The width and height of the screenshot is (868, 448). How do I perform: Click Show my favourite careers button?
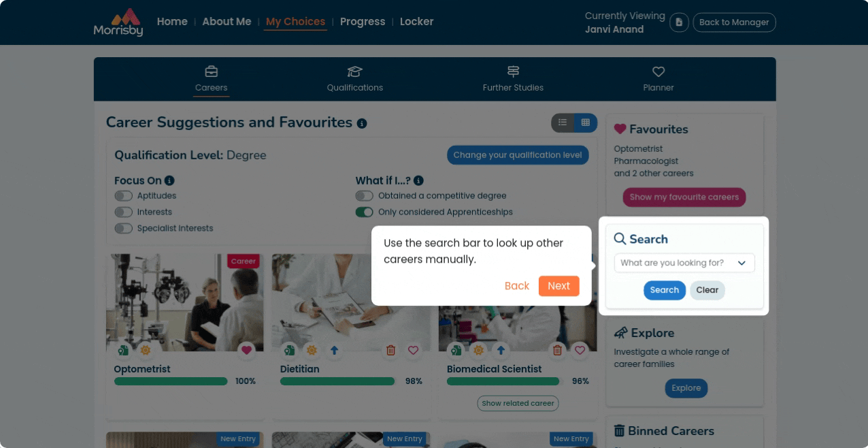click(684, 197)
